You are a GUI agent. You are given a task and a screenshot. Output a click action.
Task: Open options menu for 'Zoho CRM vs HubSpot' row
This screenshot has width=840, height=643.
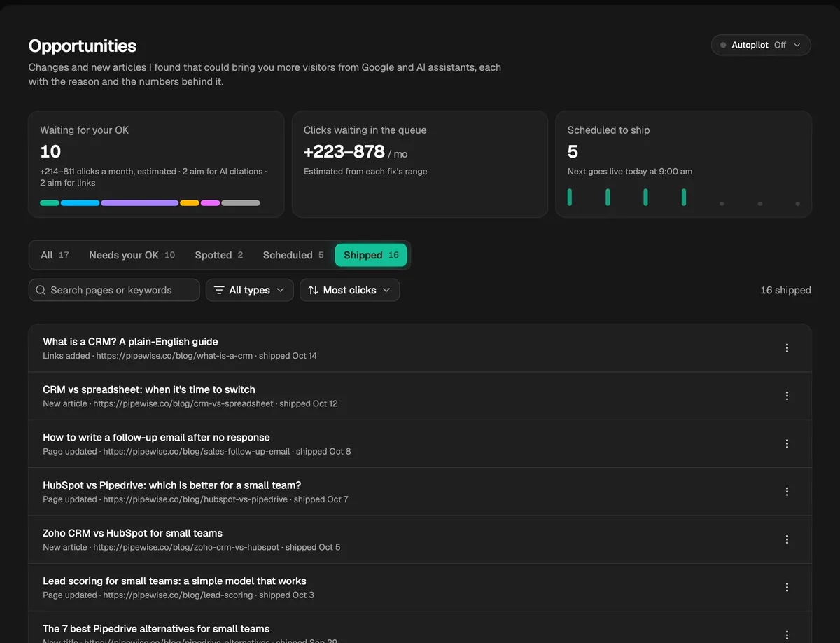(x=787, y=539)
